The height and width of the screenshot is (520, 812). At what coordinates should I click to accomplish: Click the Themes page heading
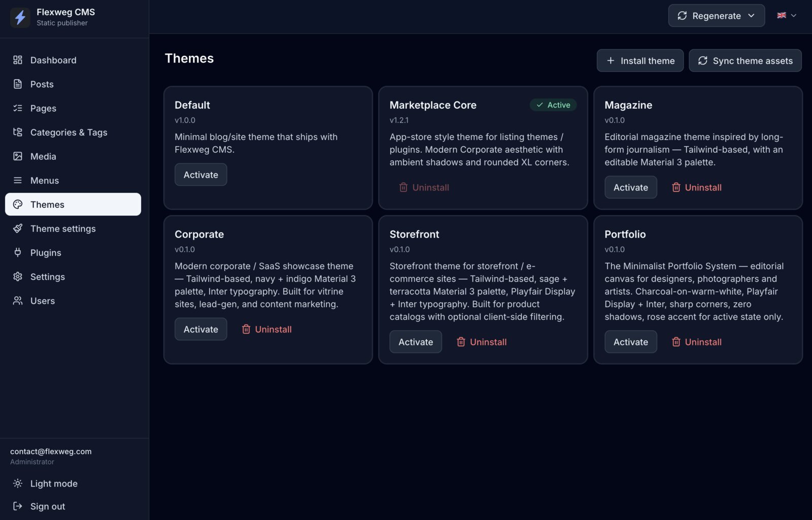[189, 58]
